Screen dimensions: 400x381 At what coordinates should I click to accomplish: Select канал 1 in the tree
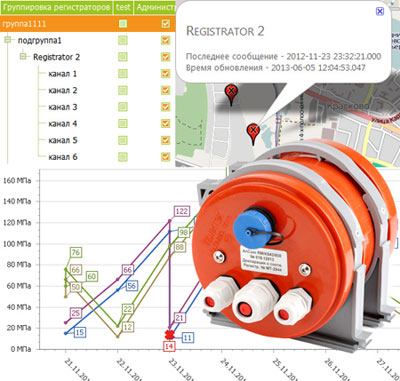(63, 74)
